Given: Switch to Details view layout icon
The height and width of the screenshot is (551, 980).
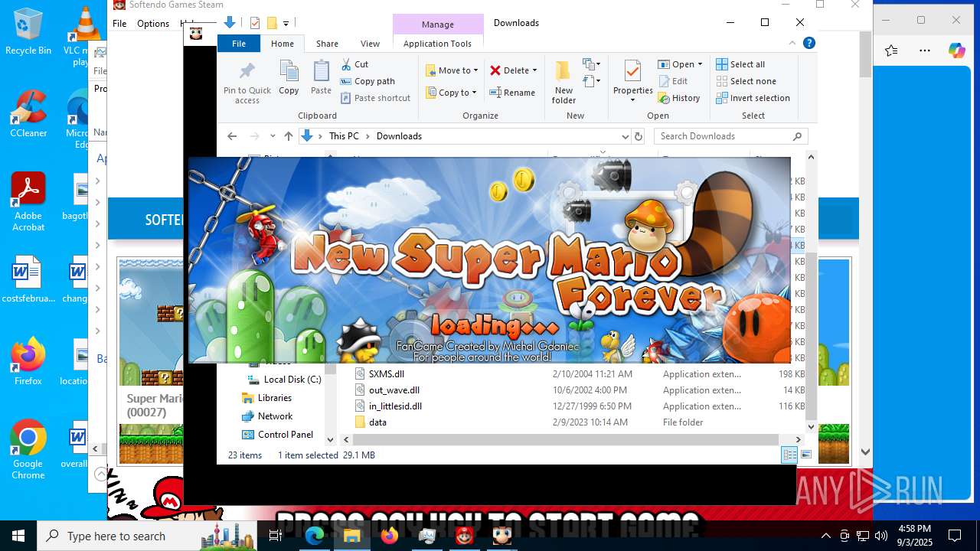Looking at the screenshot, I should 789,455.
